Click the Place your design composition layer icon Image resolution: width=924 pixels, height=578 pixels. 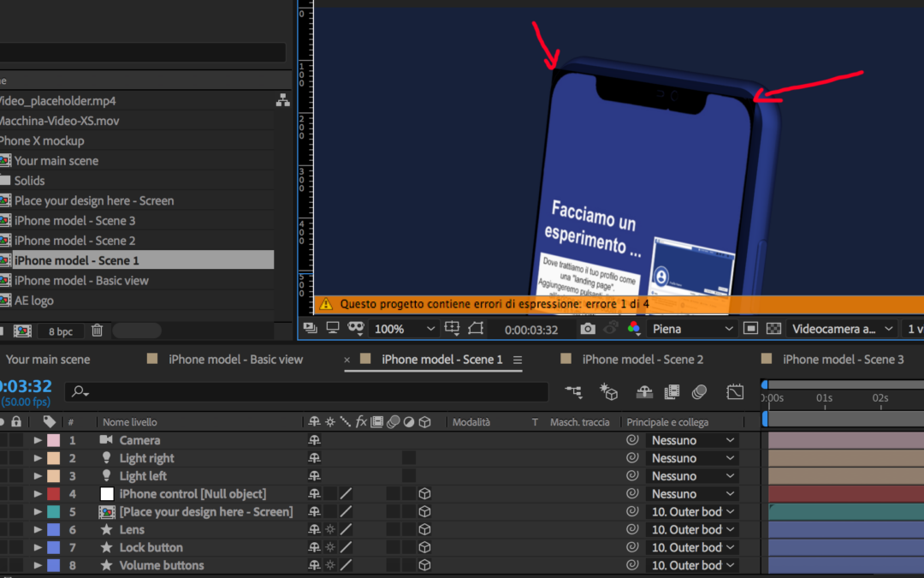[107, 511]
